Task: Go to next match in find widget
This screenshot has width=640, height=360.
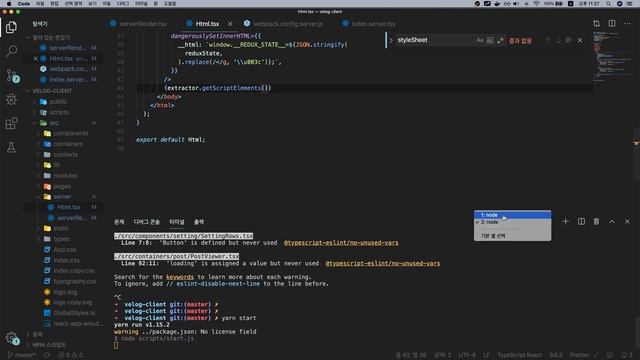Action: (x=558, y=40)
